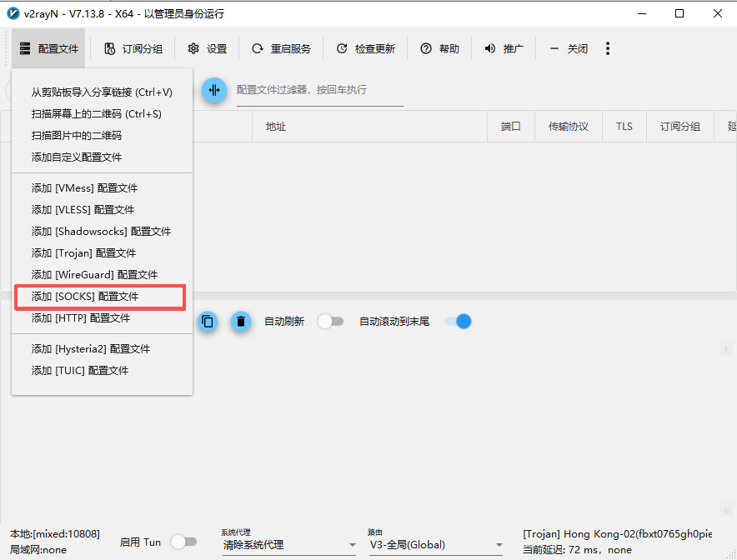The image size is (737, 560).
Task: Collapse the 配置文件 menu in toolbar
Action: (49, 48)
